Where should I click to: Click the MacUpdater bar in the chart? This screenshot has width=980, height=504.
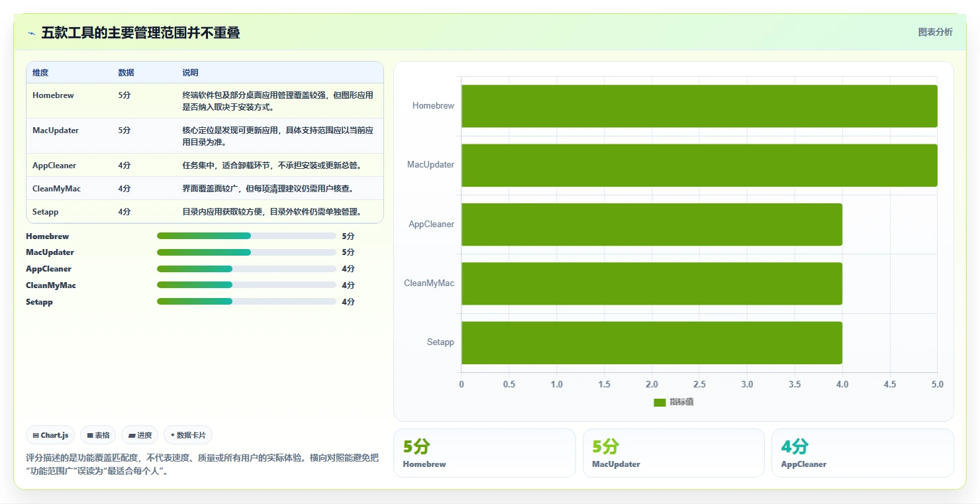[699, 165]
